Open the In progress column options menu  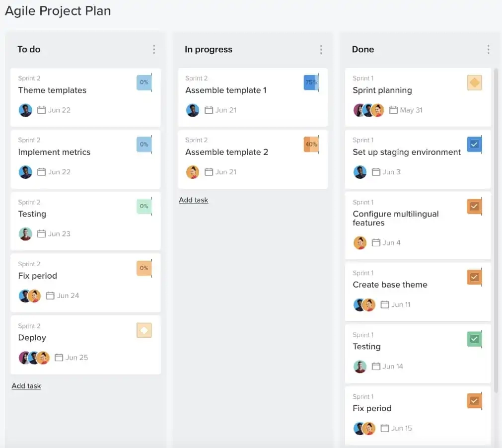[321, 49]
